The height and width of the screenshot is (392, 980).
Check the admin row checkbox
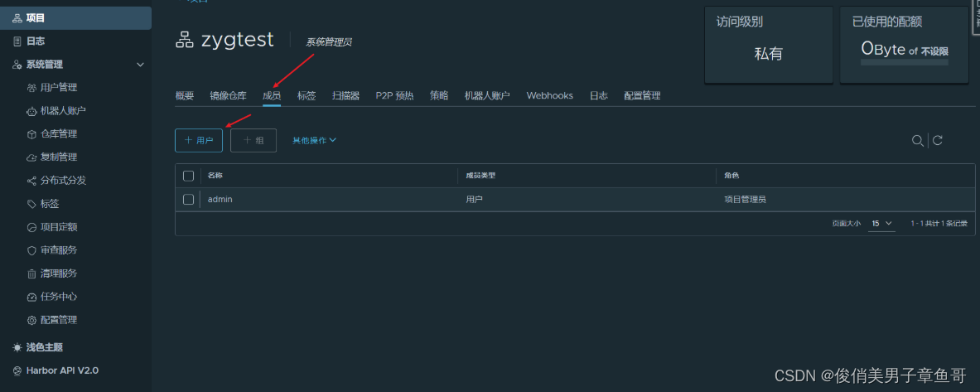pyautogui.click(x=188, y=200)
